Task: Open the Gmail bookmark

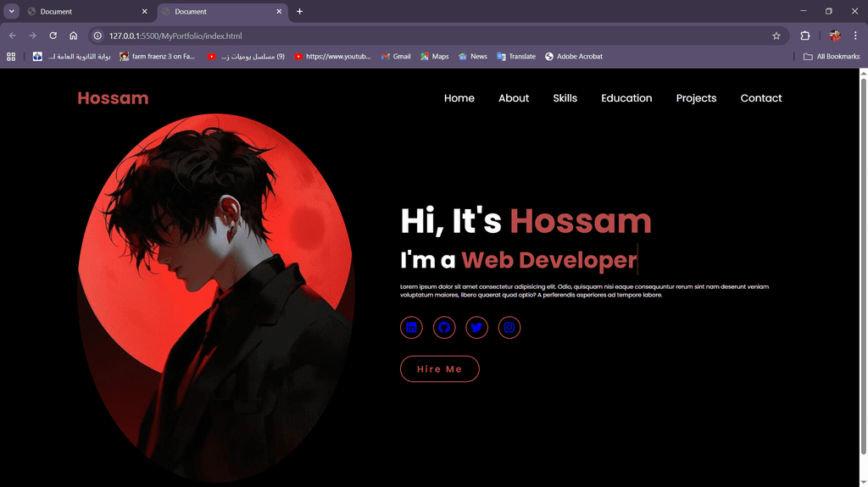Action: pyautogui.click(x=396, y=57)
